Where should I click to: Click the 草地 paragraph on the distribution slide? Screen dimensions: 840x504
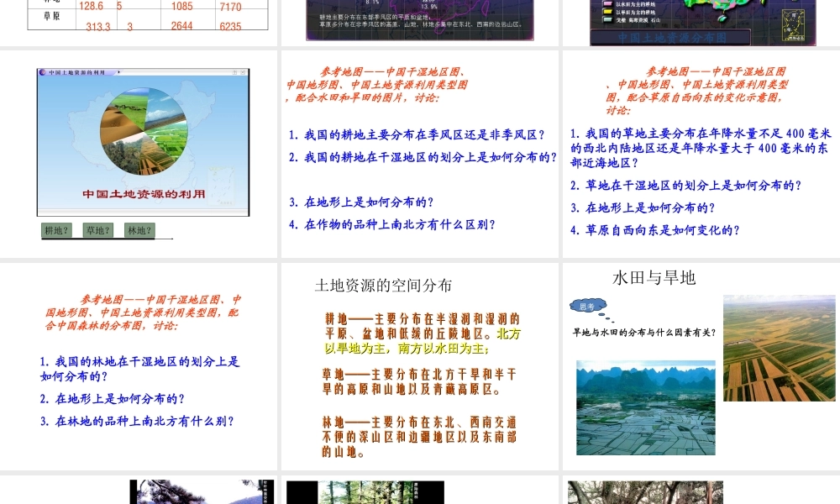[x=419, y=382]
